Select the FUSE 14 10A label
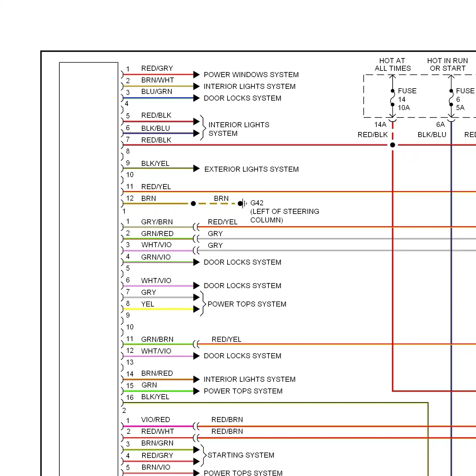The image size is (476, 476). click(x=407, y=99)
